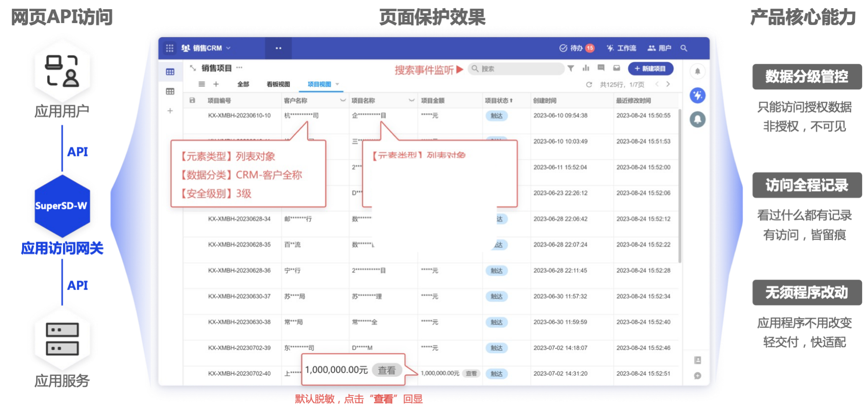Click the contact card icon at right sidebar bottom
This screenshot has height=410, width=868.
(697, 360)
